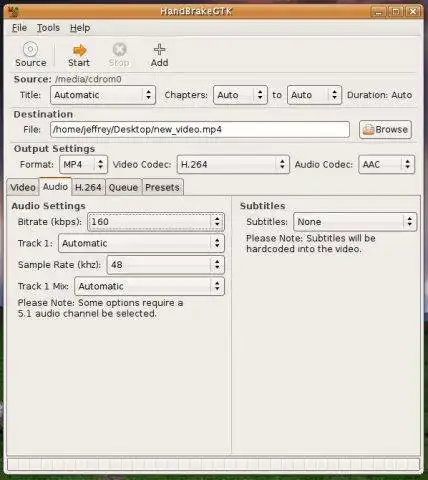Choose a Video Codec from H.264 dropdown
This screenshot has width=428, height=480.
tap(233, 165)
